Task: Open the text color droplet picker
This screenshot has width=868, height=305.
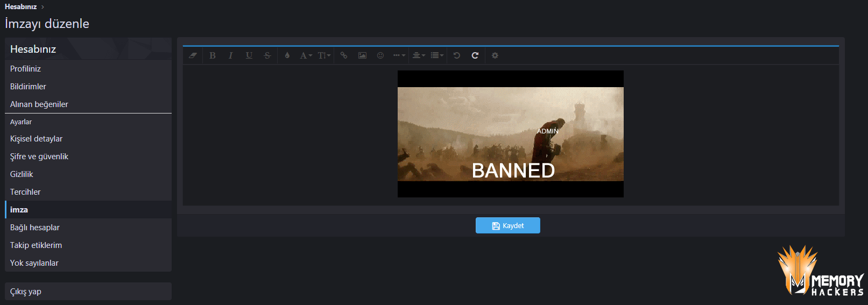Action: (287, 55)
